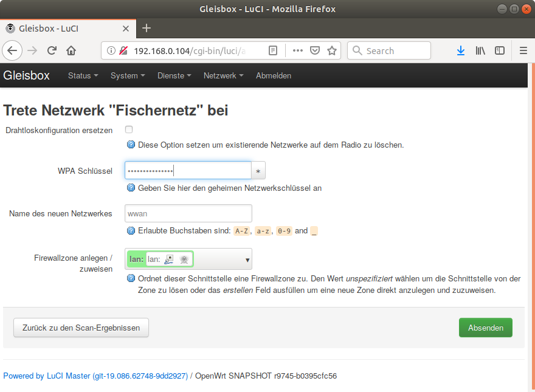
Task: Click the address bar URL
Action: pos(190,51)
